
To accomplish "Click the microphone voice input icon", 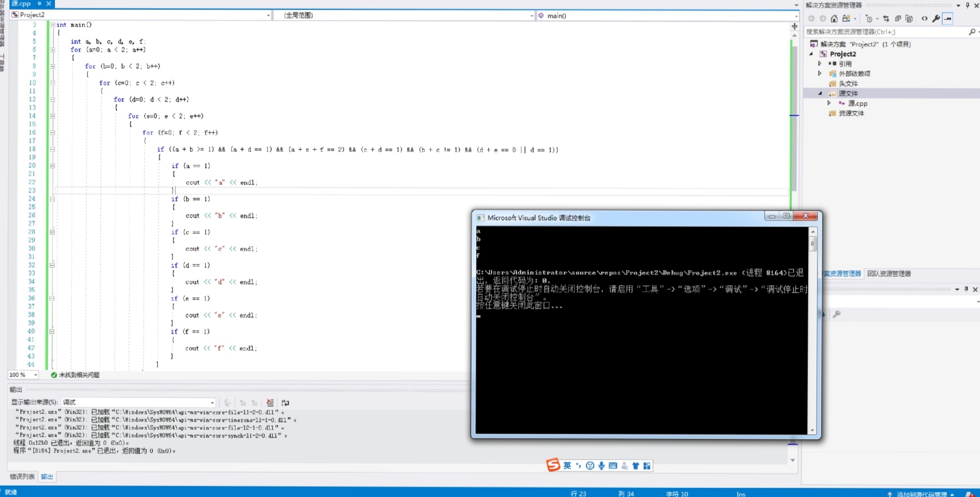I will [601, 466].
